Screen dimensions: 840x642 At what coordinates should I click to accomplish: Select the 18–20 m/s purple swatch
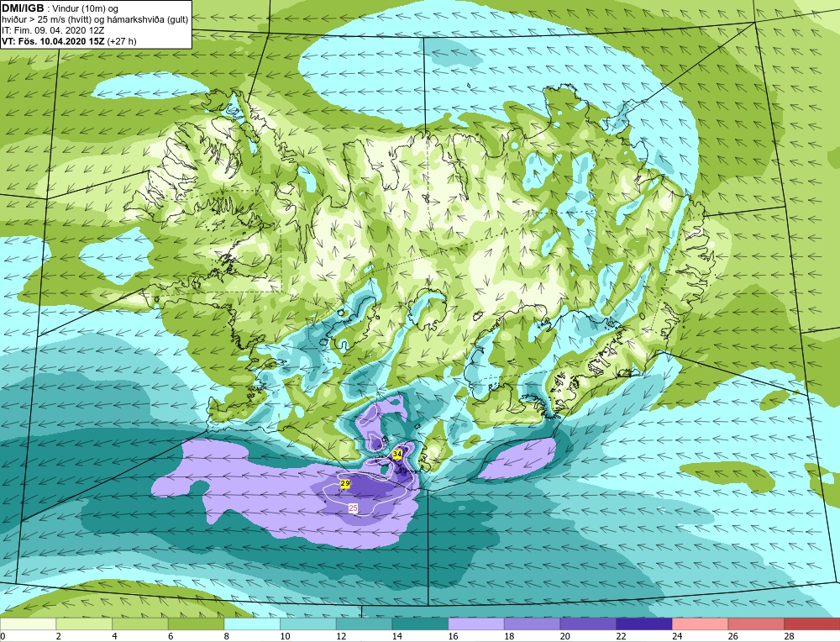coord(532,624)
